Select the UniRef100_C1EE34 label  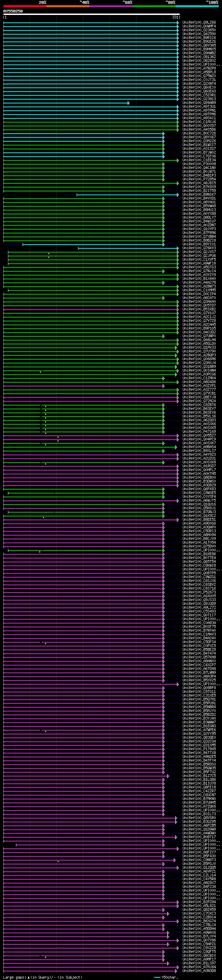click(199, 160)
